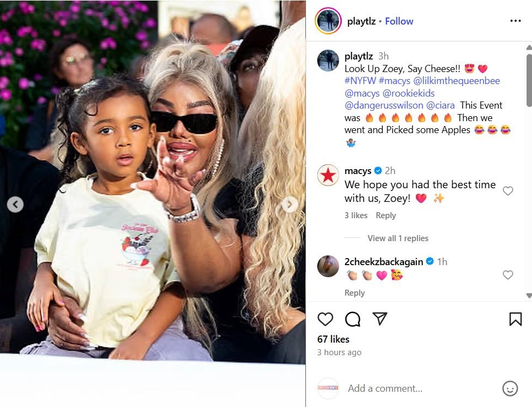Open macys star profile avatar
The height and width of the screenshot is (407, 532).
pyautogui.click(x=328, y=175)
